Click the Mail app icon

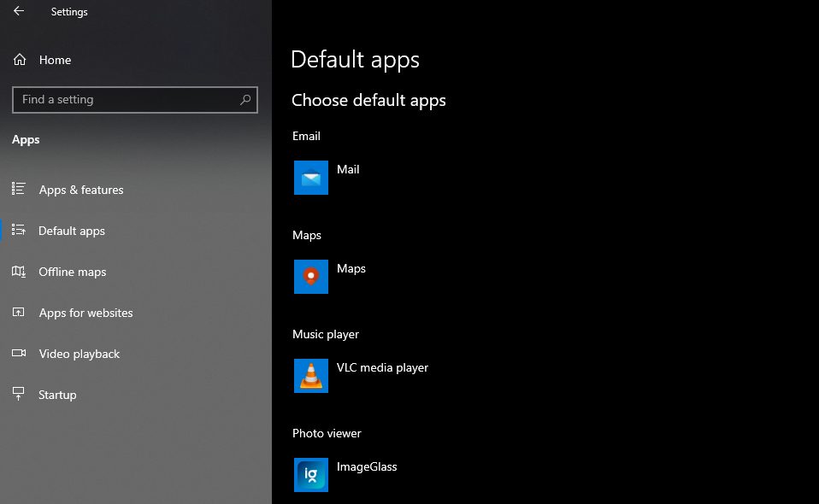[x=310, y=178]
